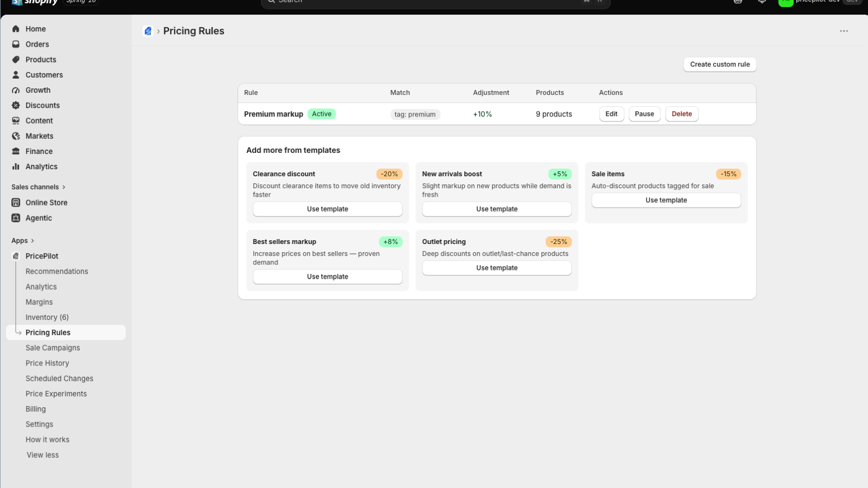Open the Price History page
This screenshot has height=488, width=868.
point(47,363)
